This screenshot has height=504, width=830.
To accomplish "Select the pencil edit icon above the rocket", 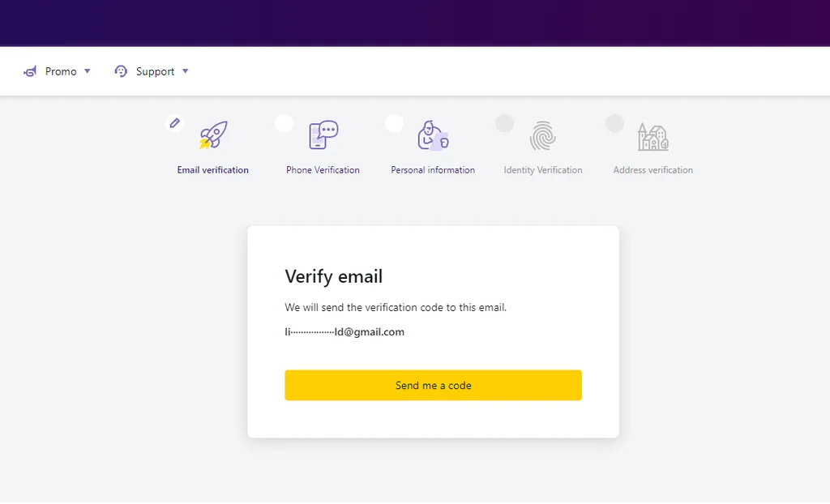I will click(174, 123).
